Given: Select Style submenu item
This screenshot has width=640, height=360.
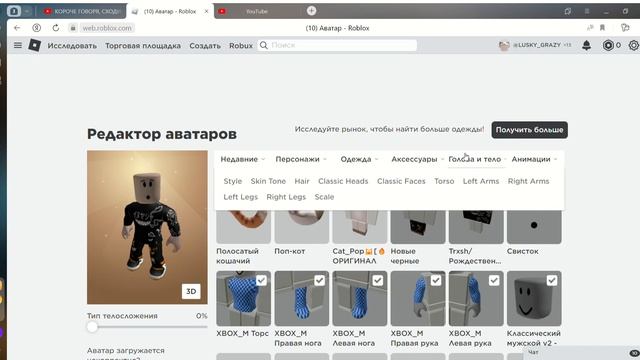Looking at the screenshot, I should pos(233,181).
